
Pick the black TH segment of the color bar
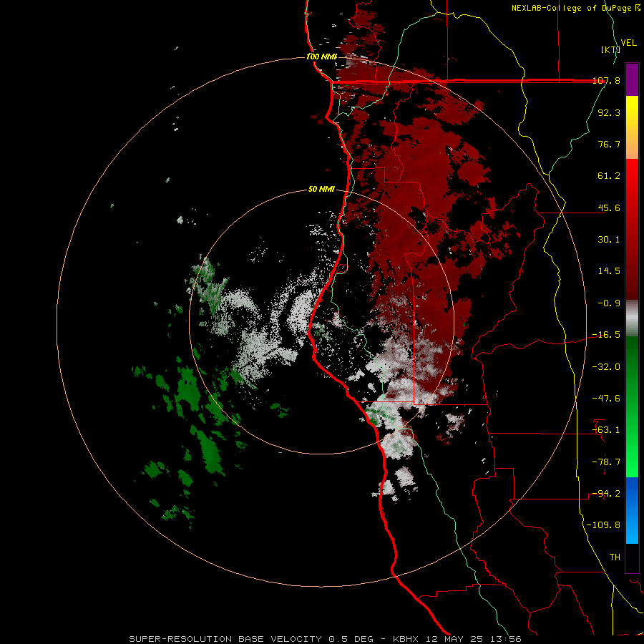(x=632, y=558)
